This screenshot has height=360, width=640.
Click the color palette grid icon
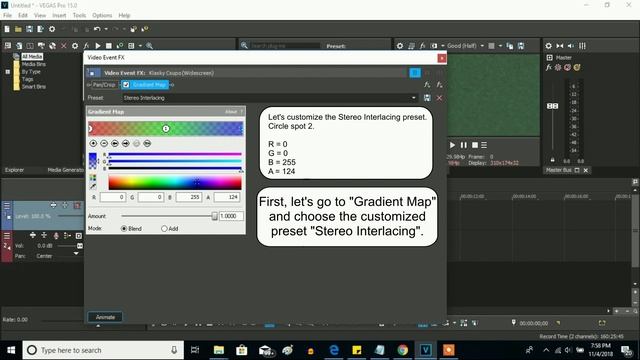pyautogui.click(x=93, y=178)
